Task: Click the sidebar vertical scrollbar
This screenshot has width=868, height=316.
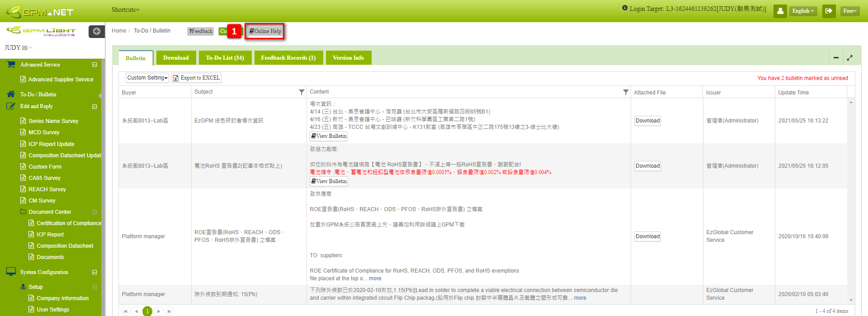Action: (x=103, y=187)
